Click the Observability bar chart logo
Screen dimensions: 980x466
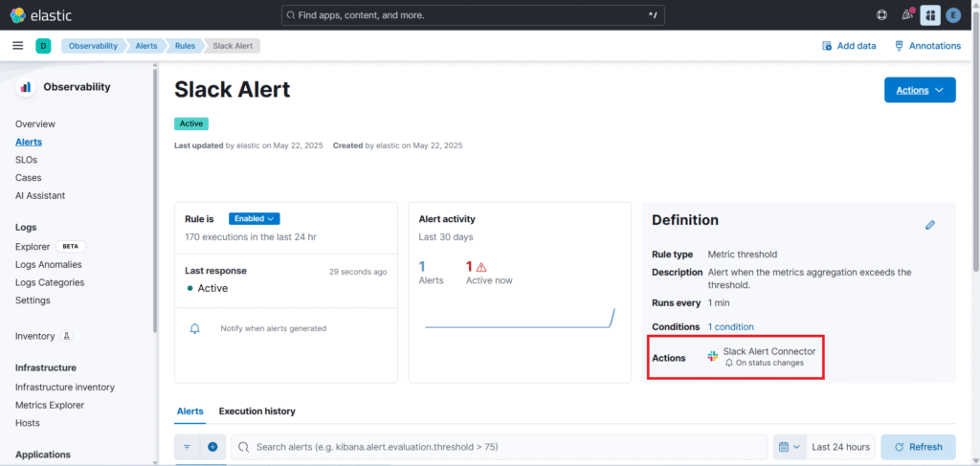[x=26, y=87]
